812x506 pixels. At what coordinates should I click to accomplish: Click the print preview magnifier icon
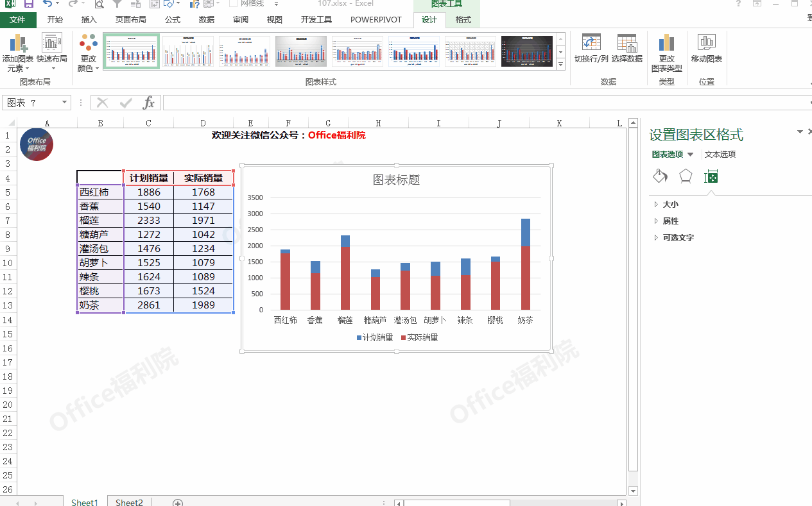(x=99, y=4)
